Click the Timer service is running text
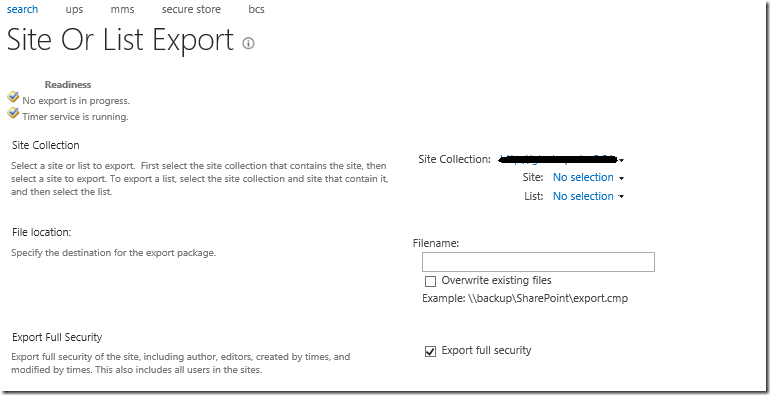Image resolution: width=770 pixels, height=395 pixels. pos(75,117)
